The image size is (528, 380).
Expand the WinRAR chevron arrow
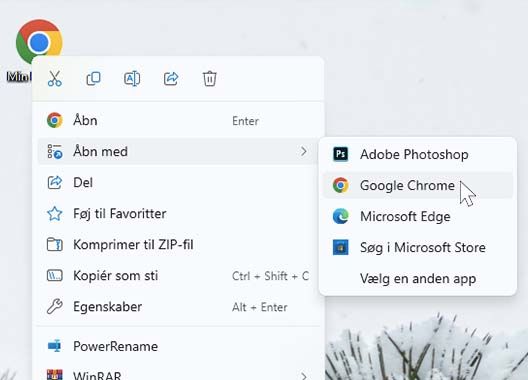click(x=303, y=375)
